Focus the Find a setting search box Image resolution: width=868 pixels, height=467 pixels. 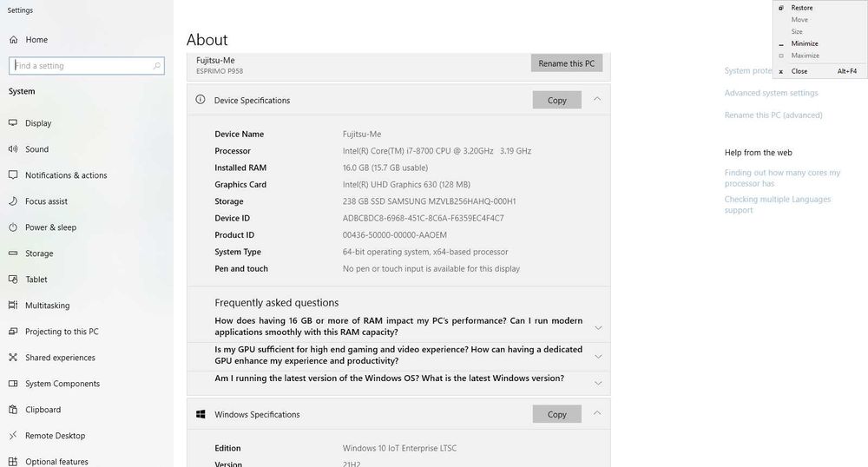[86, 66]
